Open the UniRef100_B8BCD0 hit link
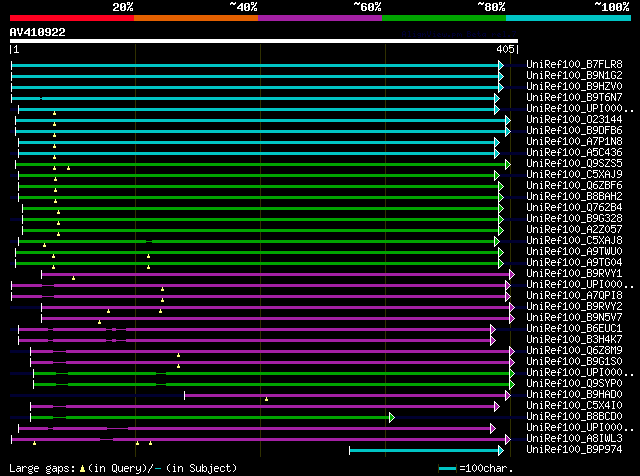This screenshot has height=476, width=640. [x=574, y=416]
